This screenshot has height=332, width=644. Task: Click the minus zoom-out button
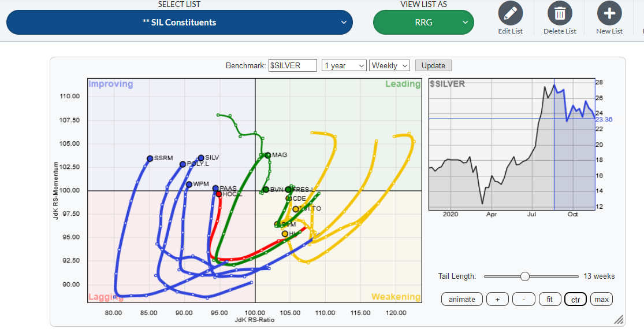coord(524,299)
